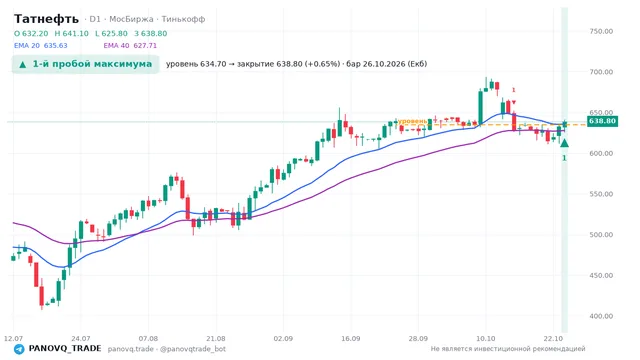Image resolution: width=640 pixels, height=360 pixels.
Task: Click the '750.00' price axis label
Action: (601, 31)
